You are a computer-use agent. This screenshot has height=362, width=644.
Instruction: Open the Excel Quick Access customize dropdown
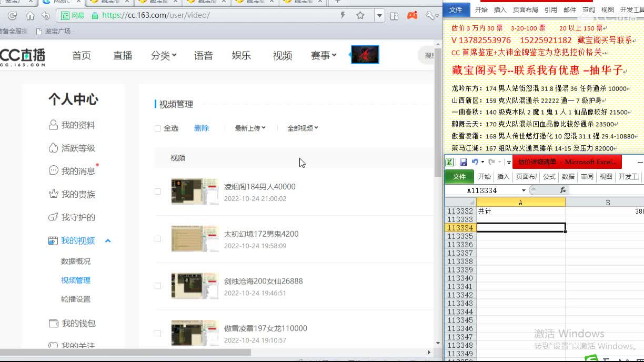click(509, 162)
